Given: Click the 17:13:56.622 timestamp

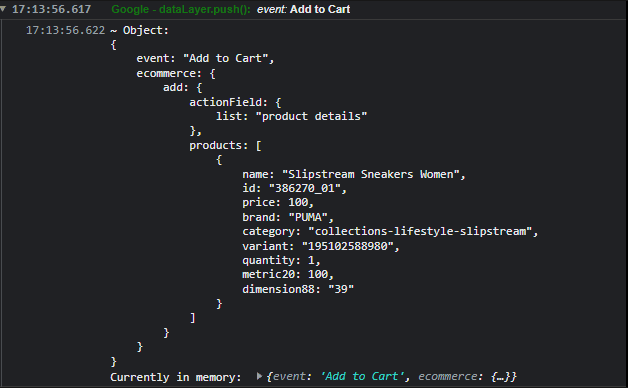Looking at the screenshot, I should 65,30.
